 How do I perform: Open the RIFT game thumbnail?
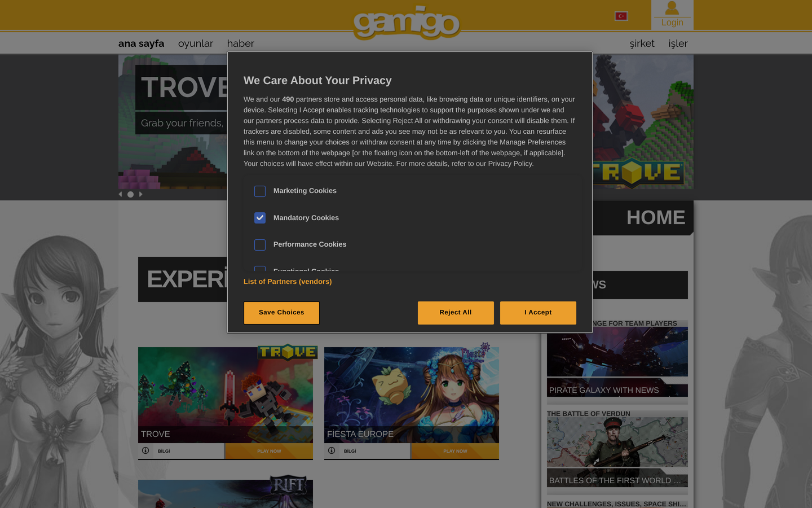coord(226,494)
